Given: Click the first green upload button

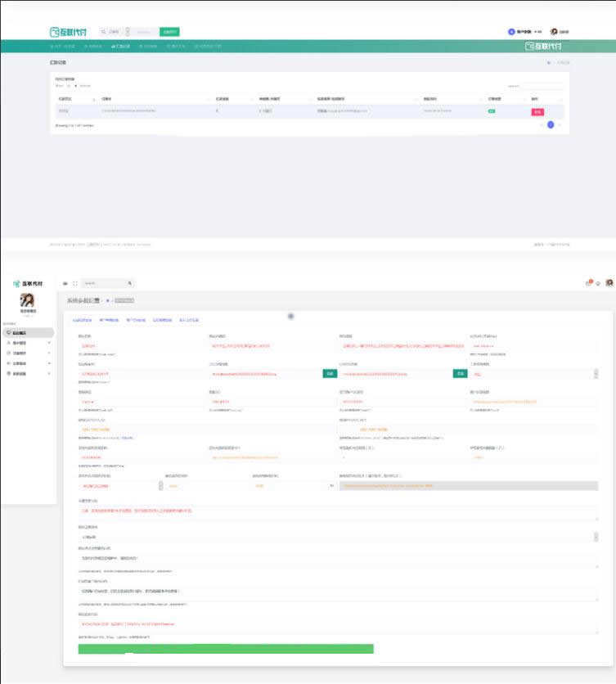Looking at the screenshot, I should pos(329,373).
